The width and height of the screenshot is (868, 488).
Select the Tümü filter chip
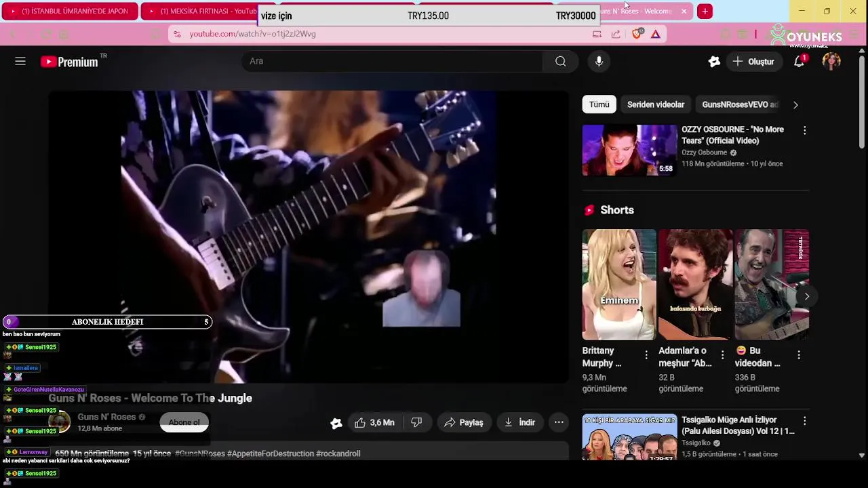[599, 104]
